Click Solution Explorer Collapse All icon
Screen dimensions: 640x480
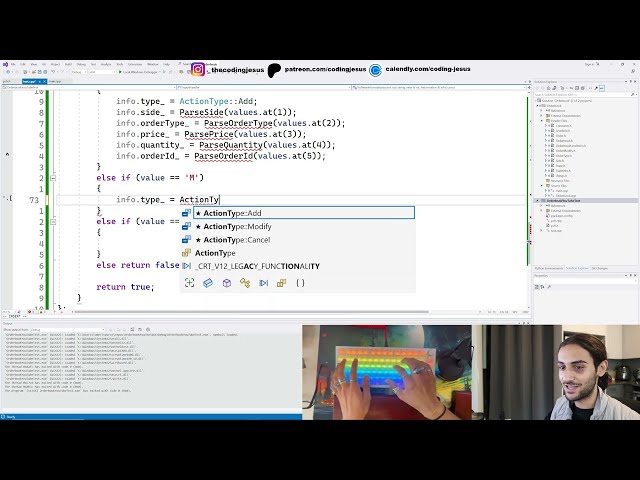pyautogui.click(x=577, y=88)
